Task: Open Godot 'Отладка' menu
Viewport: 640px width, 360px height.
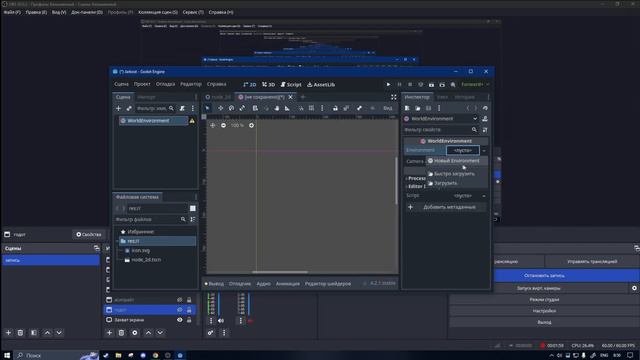Action: pyautogui.click(x=165, y=84)
